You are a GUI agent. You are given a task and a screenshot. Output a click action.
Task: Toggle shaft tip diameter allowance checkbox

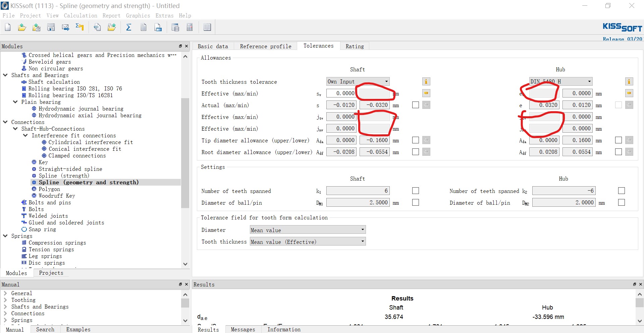coord(416,140)
